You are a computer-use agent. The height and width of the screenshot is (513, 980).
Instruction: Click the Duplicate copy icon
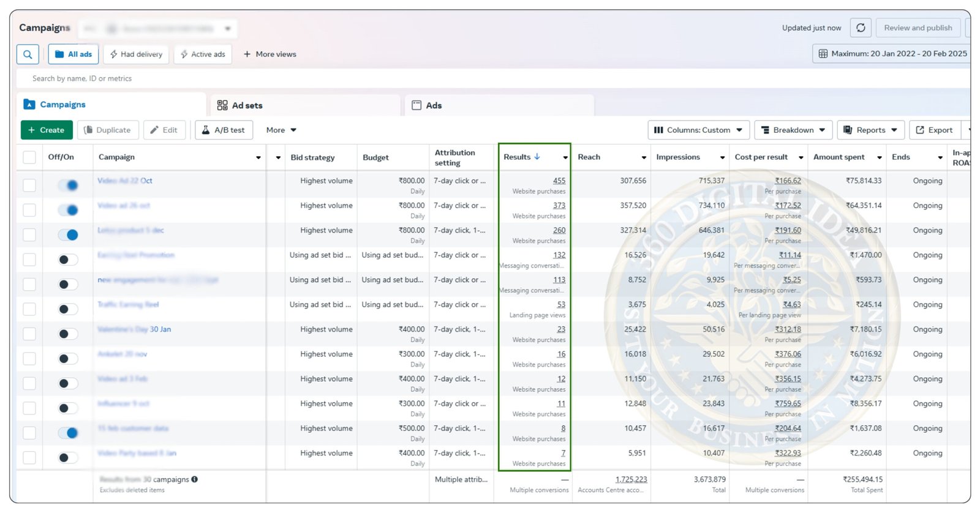(x=88, y=130)
